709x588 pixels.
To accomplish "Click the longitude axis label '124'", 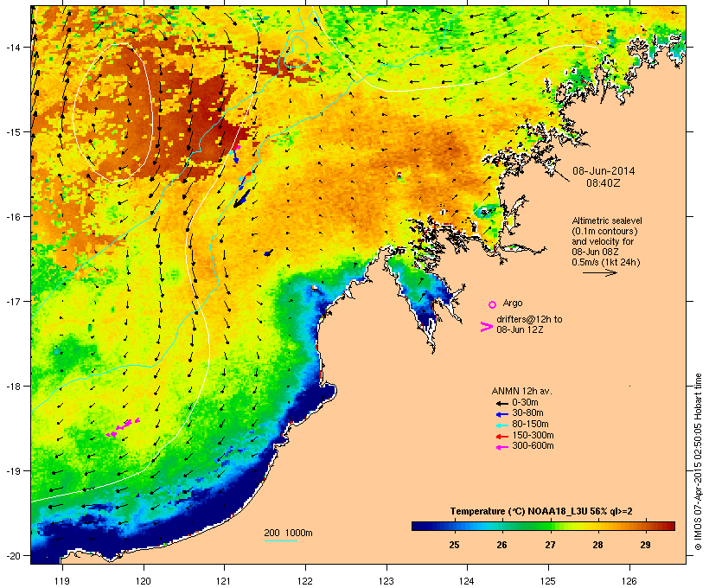I will [x=467, y=581].
